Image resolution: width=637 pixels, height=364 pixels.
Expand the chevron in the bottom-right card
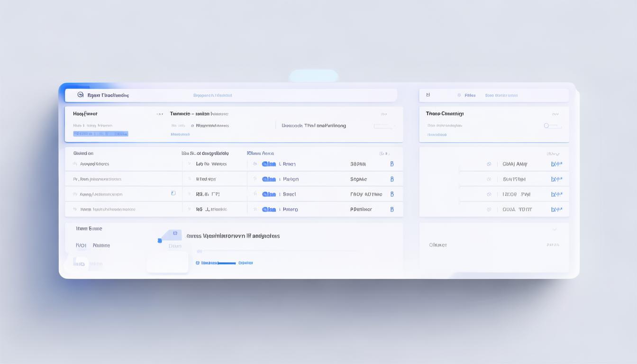[x=554, y=229]
